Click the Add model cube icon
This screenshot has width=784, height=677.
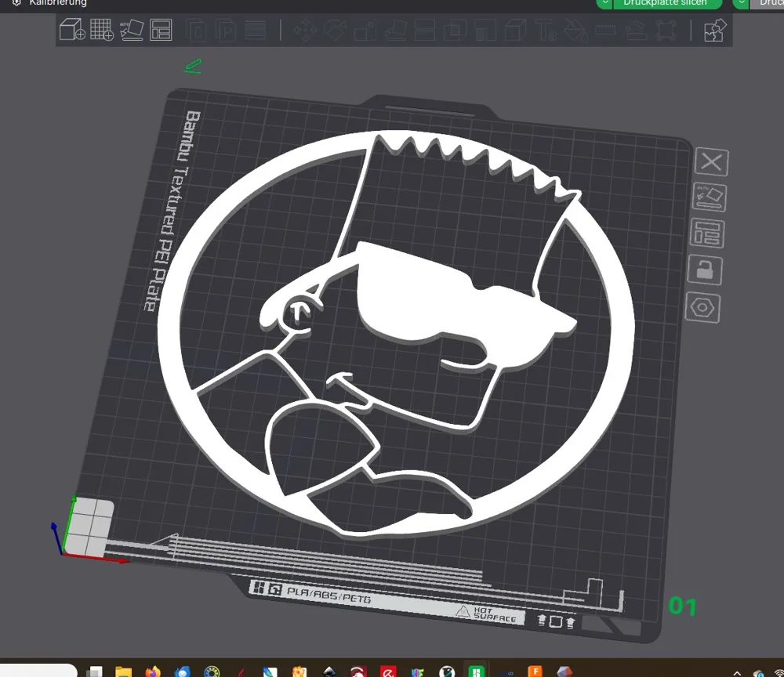point(72,30)
